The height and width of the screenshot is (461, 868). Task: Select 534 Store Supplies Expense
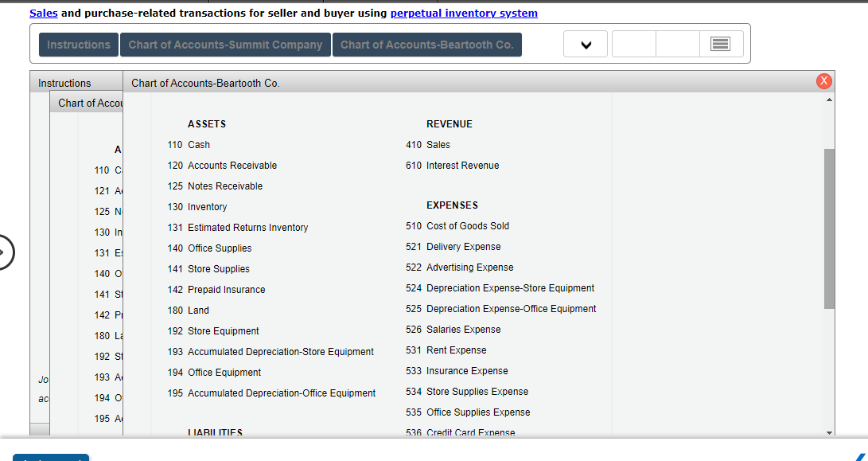[467, 391]
